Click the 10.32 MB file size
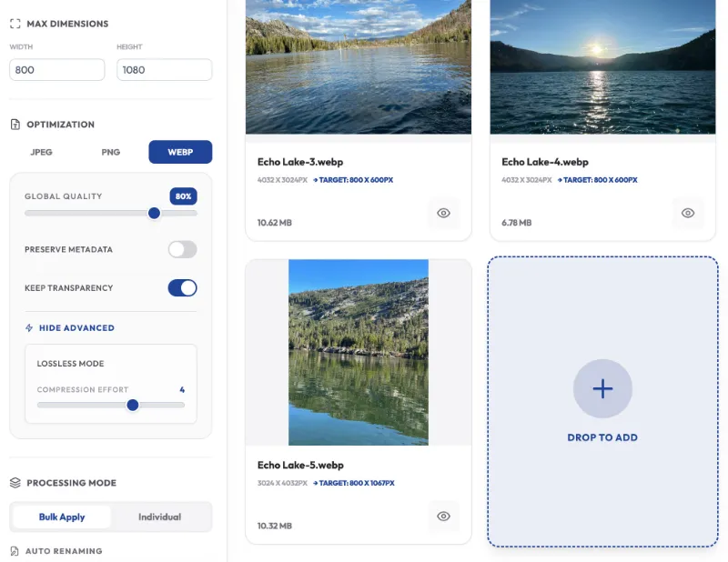Viewport: 728px width, 562px height. coord(275,526)
